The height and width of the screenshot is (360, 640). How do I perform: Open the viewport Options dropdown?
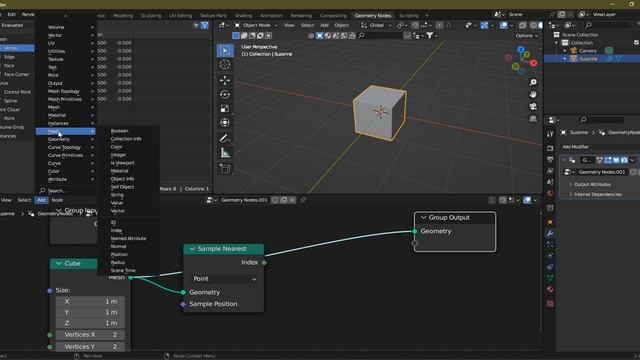click(x=527, y=36)
